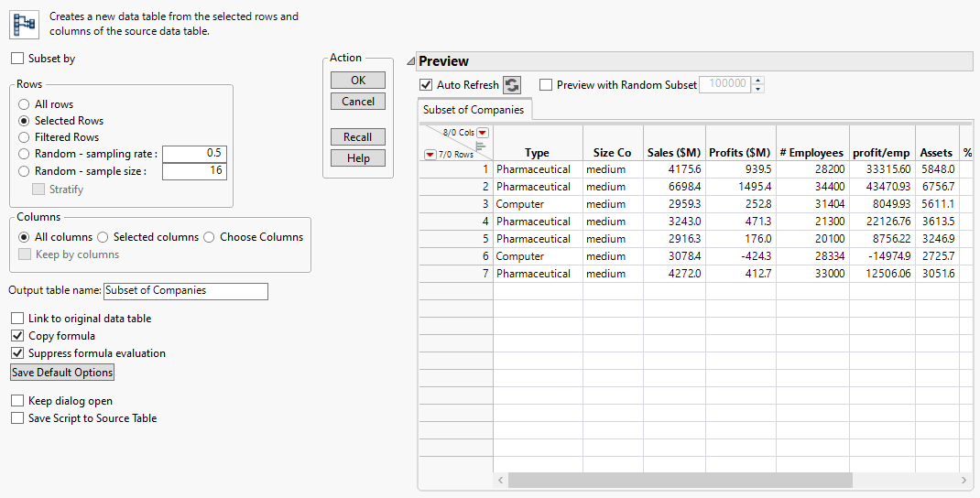Select the All rows radio option

click(25, 104)
